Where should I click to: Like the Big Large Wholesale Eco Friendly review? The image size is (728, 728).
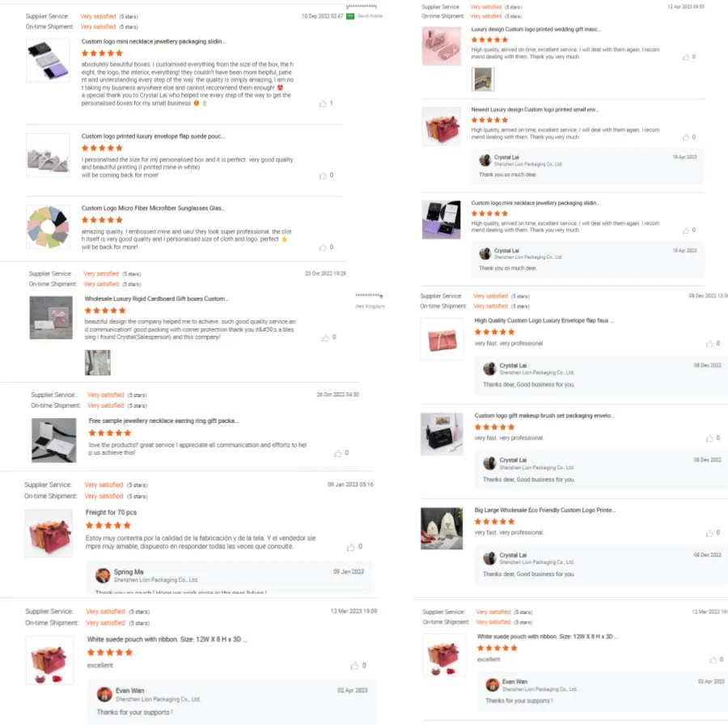pos(709,534)
